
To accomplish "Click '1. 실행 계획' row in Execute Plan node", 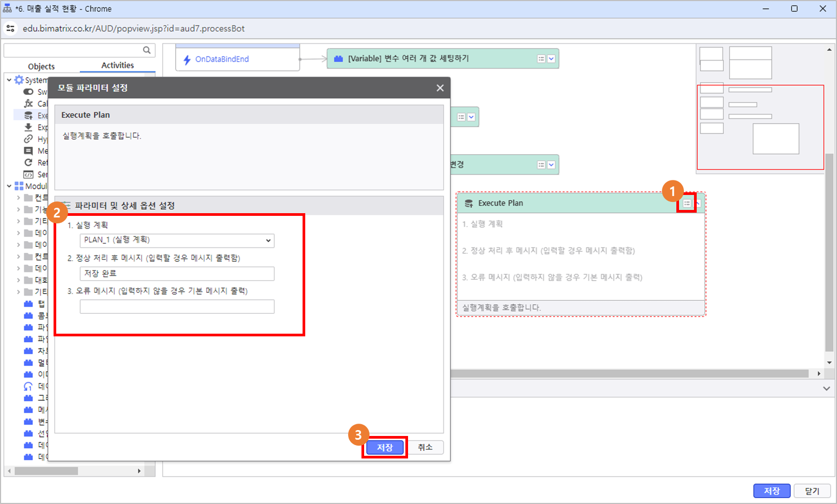I will click(482, 224).
